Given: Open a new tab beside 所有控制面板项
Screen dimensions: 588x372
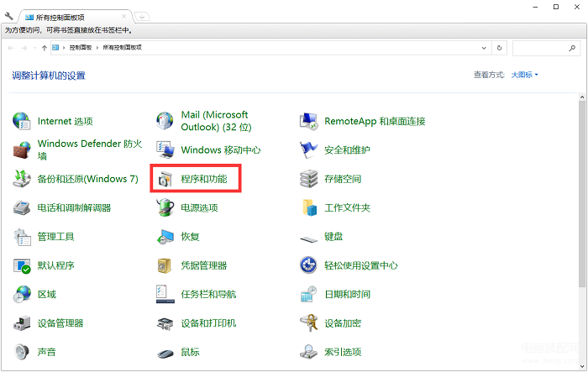Looking at the screenshot, I should (x=142, y=16).
